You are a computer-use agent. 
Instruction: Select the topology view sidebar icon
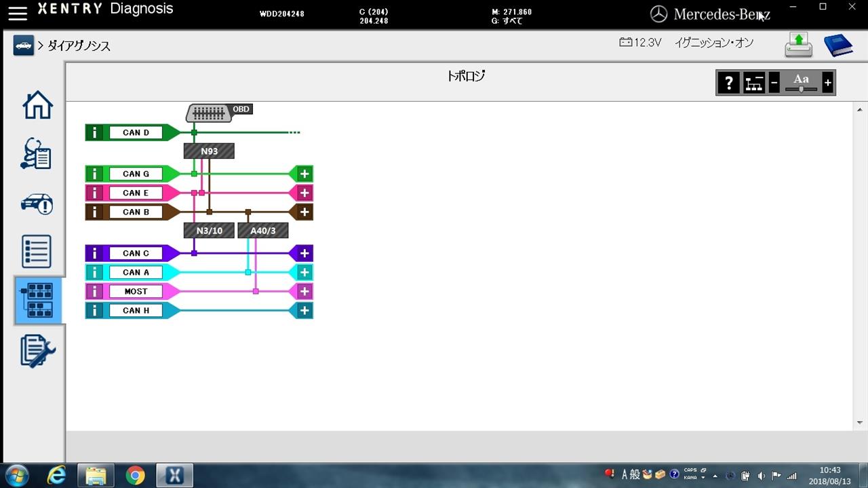tap(39, 301)
